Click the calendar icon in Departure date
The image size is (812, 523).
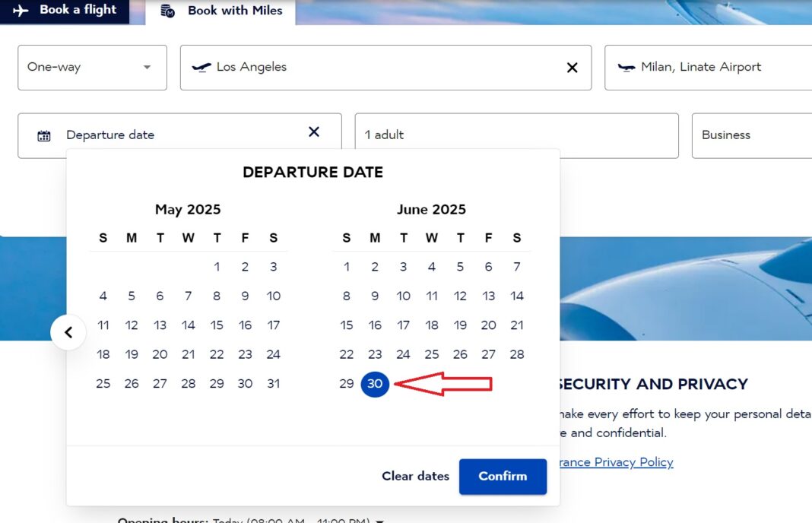tap(44, 135)
